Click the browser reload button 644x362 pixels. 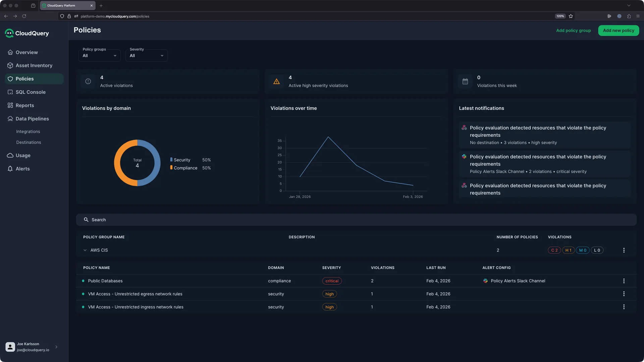pyautogui.click(x=24, y=16)
